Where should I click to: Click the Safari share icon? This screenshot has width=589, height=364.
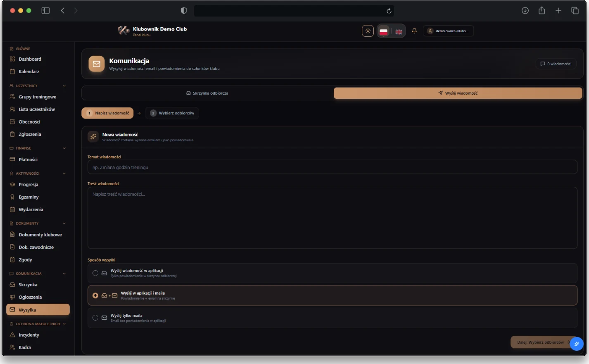[x=541, y=11]
